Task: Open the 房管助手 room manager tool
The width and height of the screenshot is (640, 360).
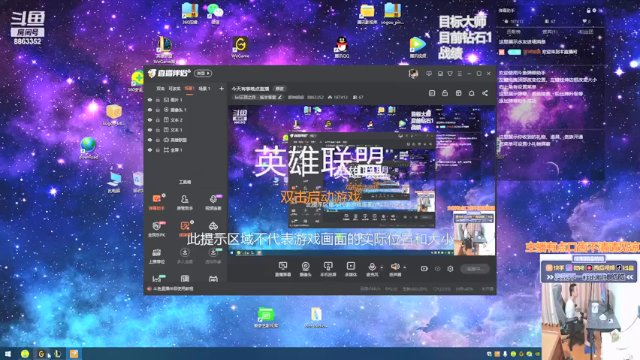Action: click(184, 202)
